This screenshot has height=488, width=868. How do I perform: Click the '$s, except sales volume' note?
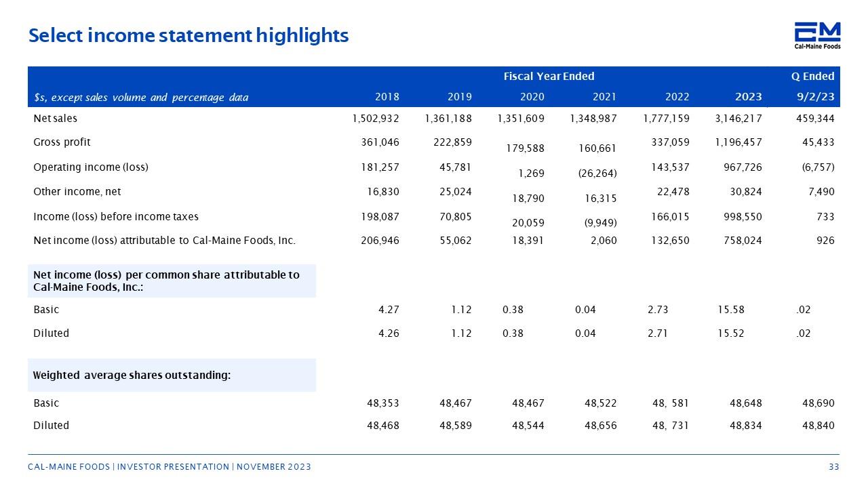pyautogui.click(x=141, y=98)
